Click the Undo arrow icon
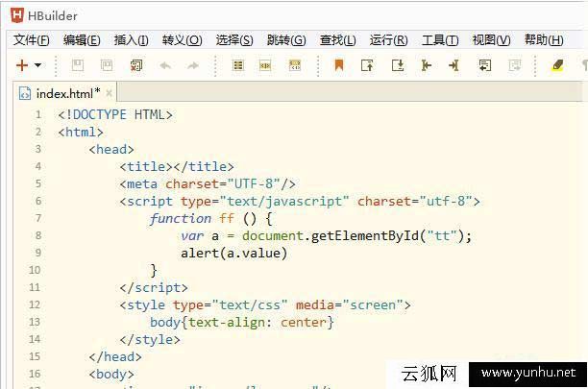The height and width of the screenshot is (389, 588). click(x=165, y=65)
